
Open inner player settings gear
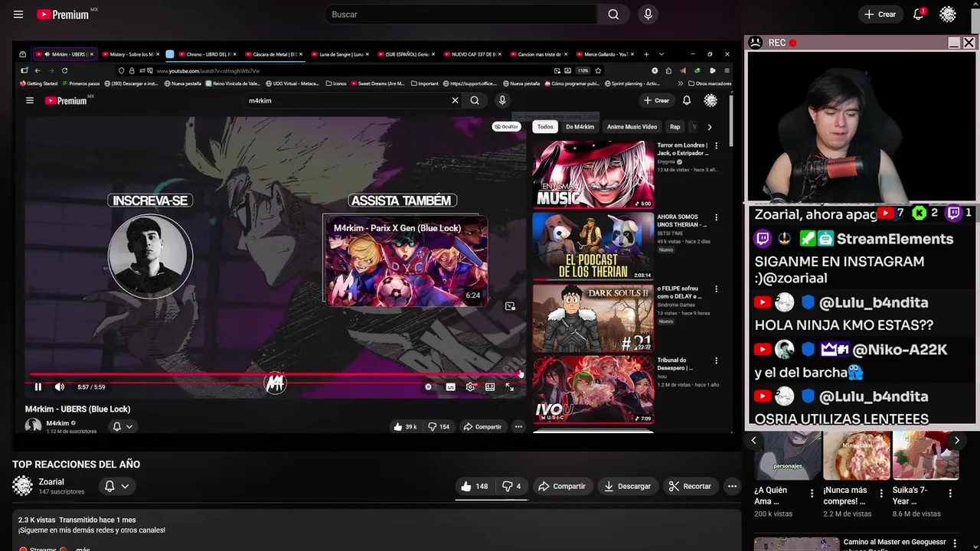coord(470,387)
